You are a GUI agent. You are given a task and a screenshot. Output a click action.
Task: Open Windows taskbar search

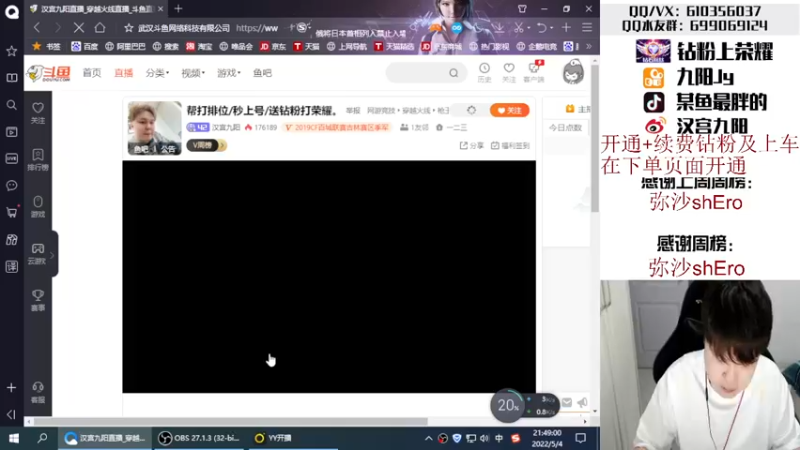[42, 438]
